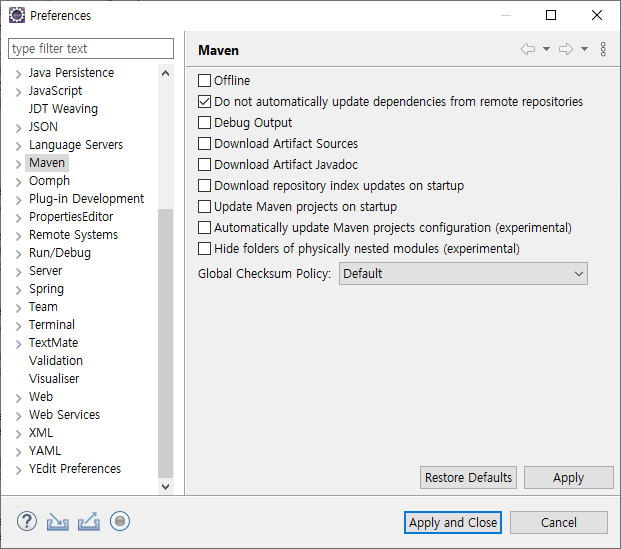Open Validation preferences

[56, 360]
